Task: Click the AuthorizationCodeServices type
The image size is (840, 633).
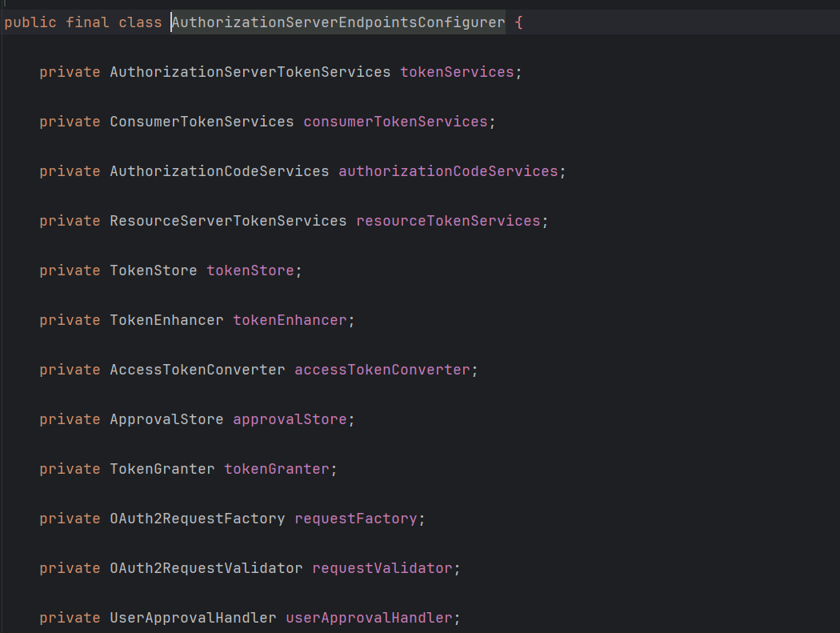Action: tap(219, 171)
